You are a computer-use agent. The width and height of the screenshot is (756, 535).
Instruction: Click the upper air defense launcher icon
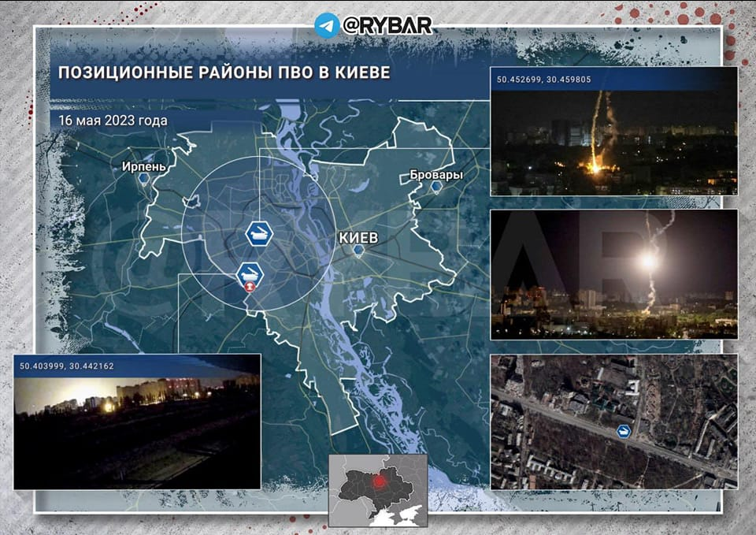click(x=259, y=233)
